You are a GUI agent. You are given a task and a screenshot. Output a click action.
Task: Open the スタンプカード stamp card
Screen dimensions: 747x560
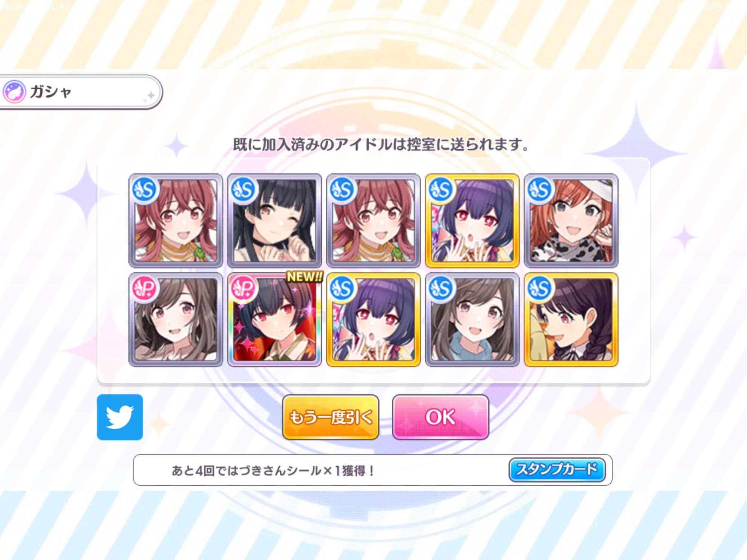click(557, 470)
